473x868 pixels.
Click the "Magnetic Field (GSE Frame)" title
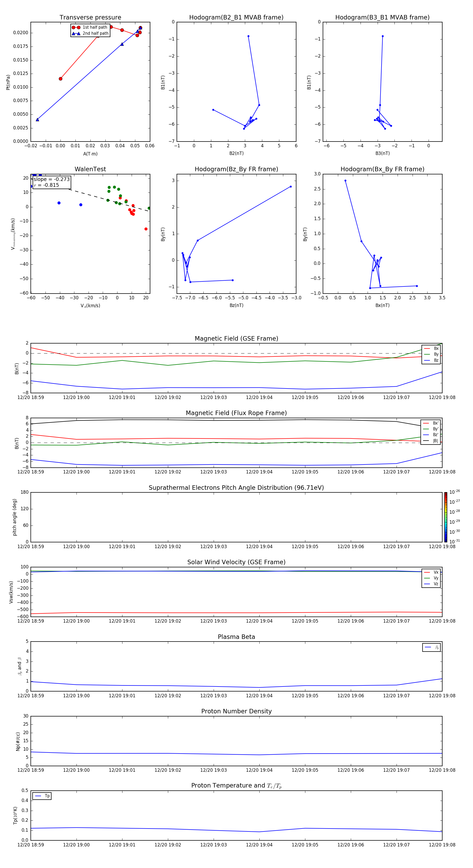[236, 339]
